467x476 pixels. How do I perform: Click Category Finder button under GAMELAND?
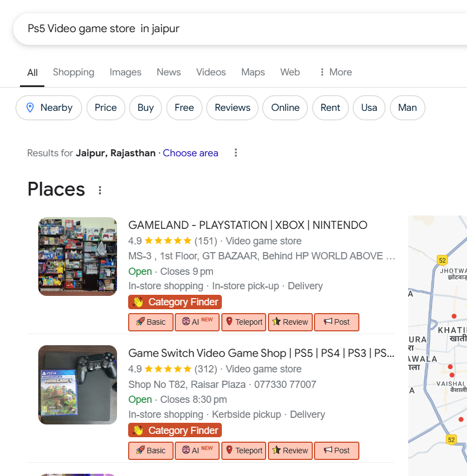(x=175, y=302)
